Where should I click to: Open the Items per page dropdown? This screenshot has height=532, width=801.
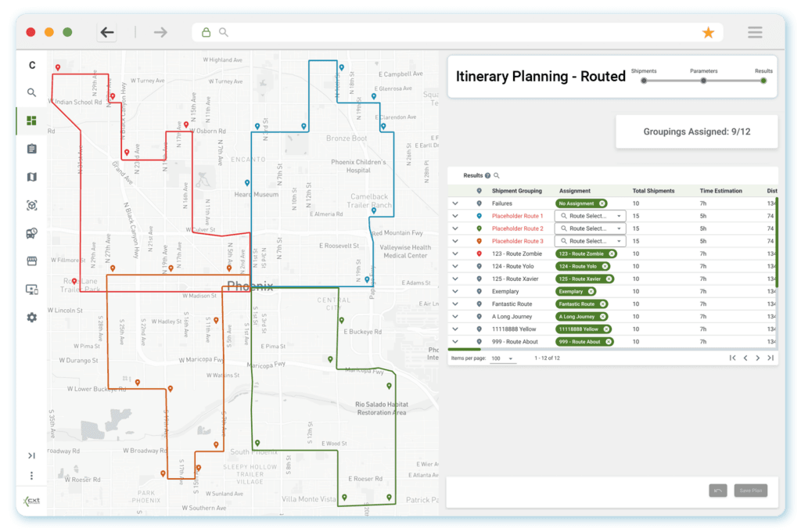pyautogui.click(x=501, y=358)
